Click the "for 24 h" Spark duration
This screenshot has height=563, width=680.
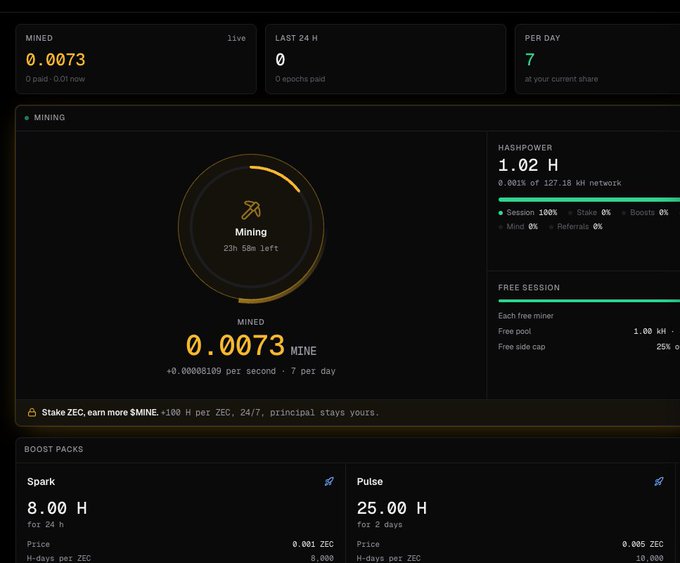tap(45, 524)
